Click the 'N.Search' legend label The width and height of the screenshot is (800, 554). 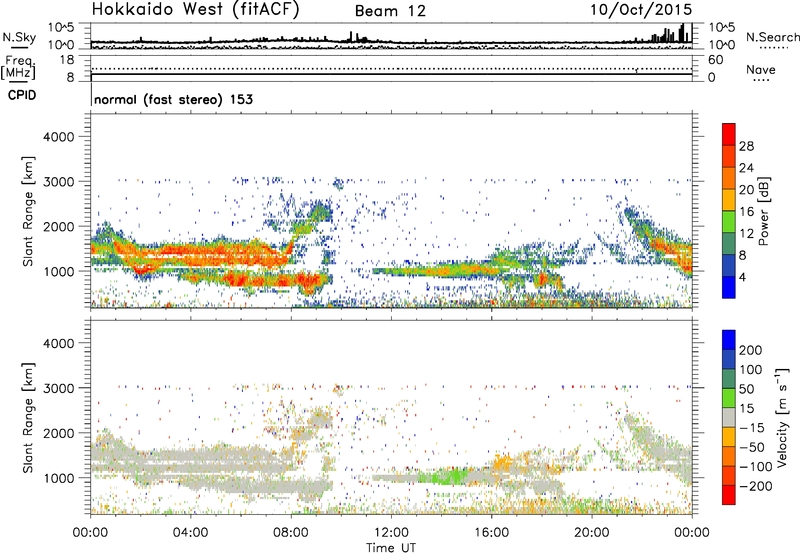tap(773, 37)
